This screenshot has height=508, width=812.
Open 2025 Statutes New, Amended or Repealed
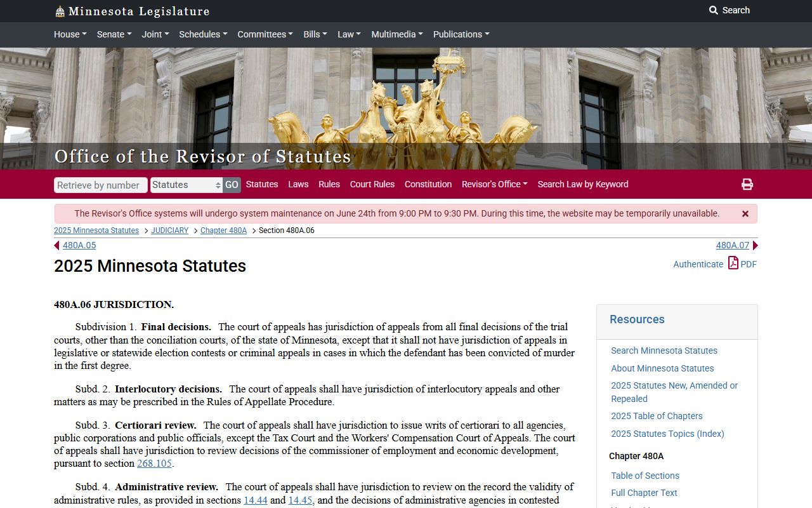[674, 392]
